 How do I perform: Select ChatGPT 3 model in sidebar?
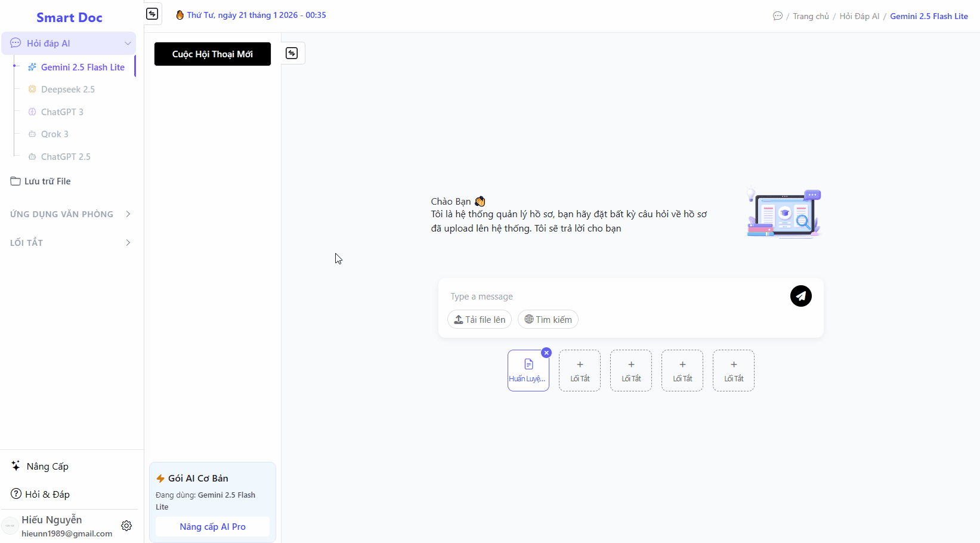pyautogui.click(x=62, y=112)
